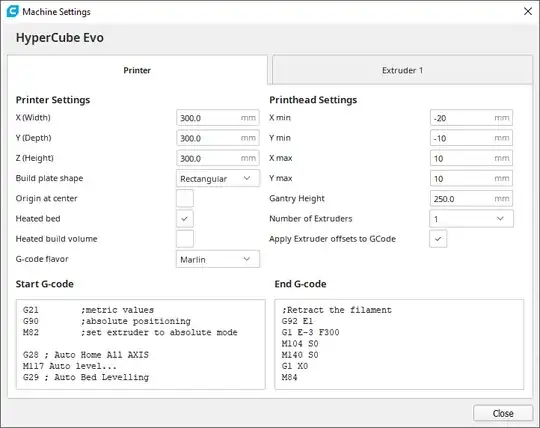The image size is (540, 428).
Task: Click the Cura logo icon in title bar
Action: coord(12,11)
